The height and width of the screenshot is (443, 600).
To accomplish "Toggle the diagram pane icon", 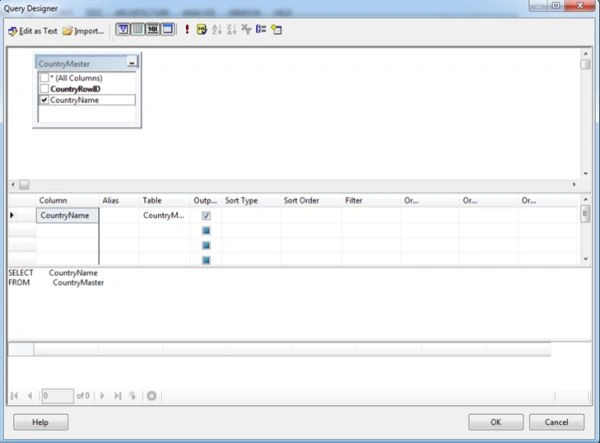I will coord(123,29).
